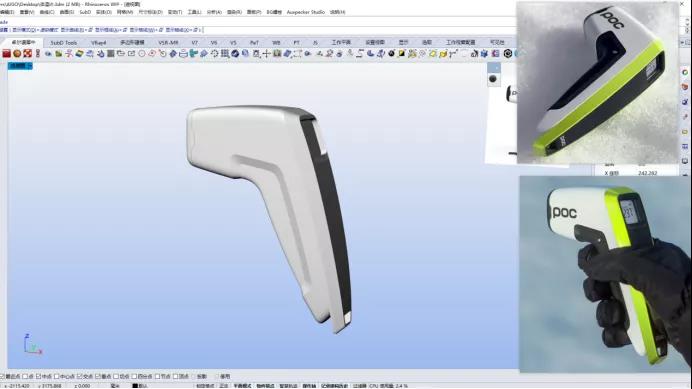Toggle 记录建构历史 in the status bar
692x389 pixels.
(x=335, y=386)
